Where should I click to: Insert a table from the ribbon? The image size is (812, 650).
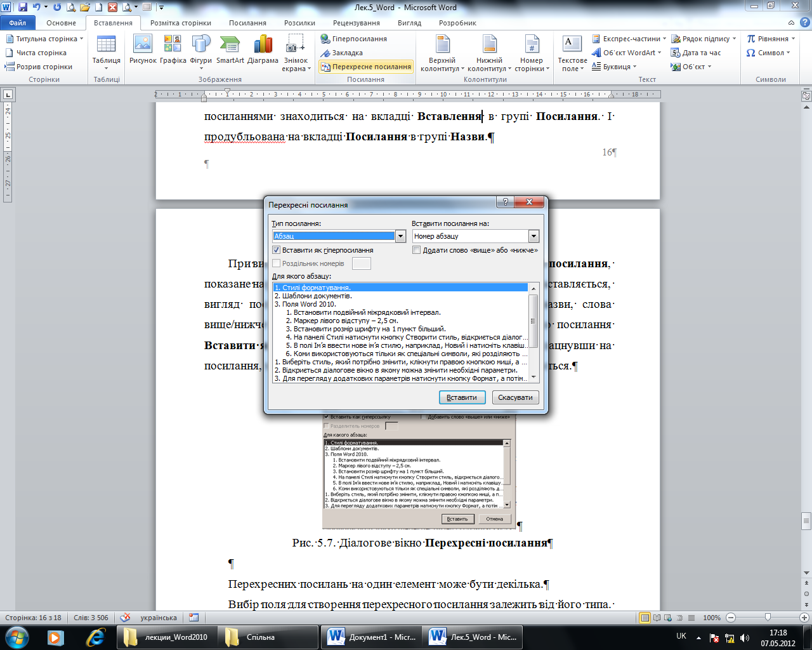(106, 53)
